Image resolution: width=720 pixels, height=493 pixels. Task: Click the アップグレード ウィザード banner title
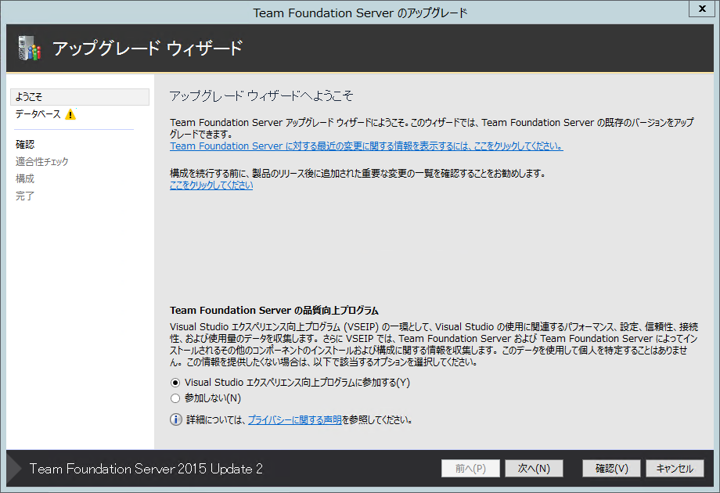click(147, 48)
